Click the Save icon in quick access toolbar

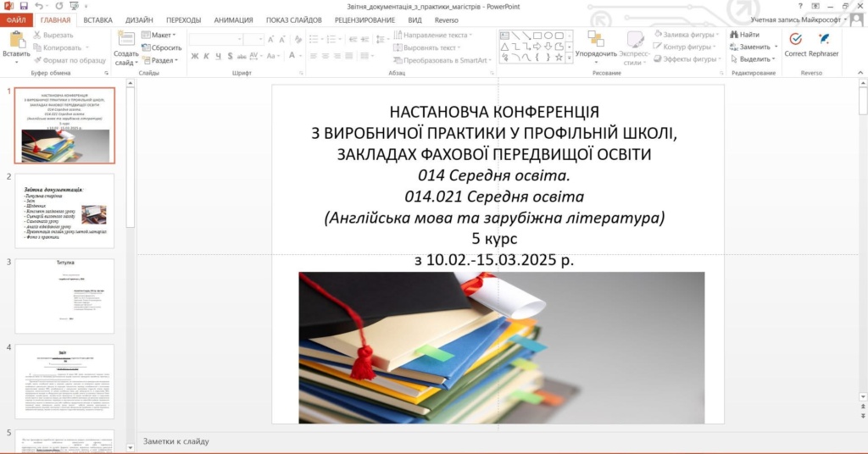click(24, 6)
